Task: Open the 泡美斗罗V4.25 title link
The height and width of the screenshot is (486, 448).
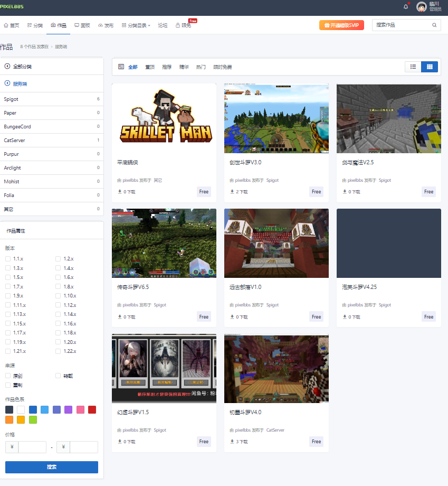Action: coord(359,287)
